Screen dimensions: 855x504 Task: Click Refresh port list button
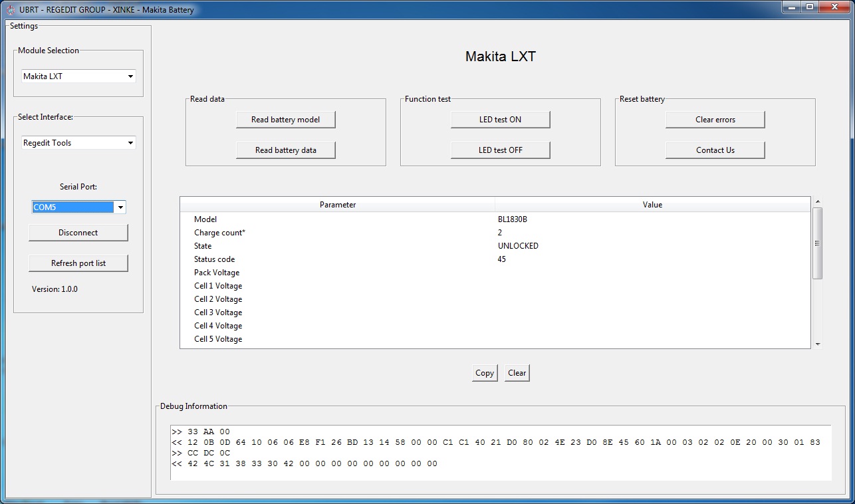tap(78, 263)
